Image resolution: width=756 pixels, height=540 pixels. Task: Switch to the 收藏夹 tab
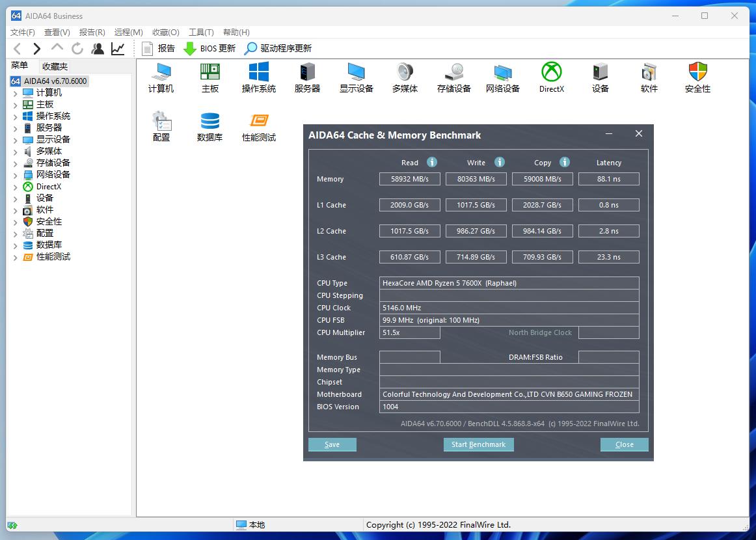click(55, 66)
